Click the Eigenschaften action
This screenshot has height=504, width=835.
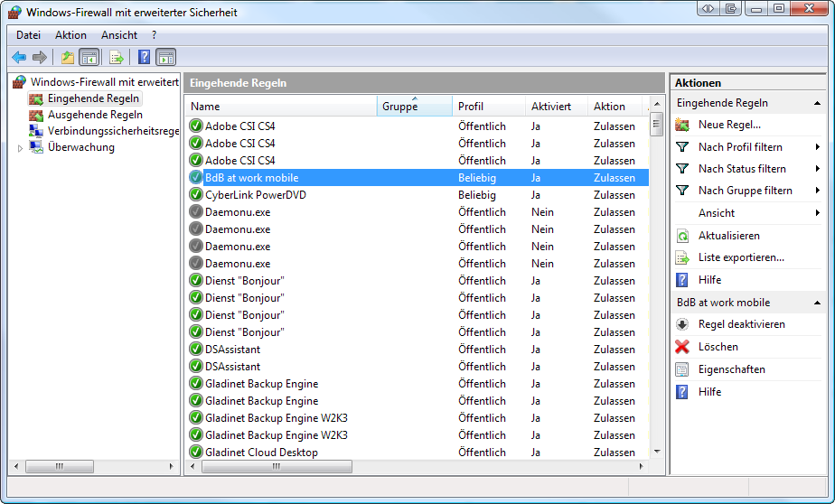point(732,369)
